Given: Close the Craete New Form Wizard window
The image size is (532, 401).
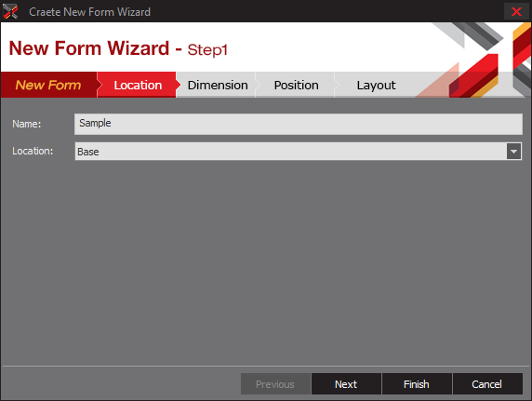Looking at the screenshot, I should click(516, 11).
